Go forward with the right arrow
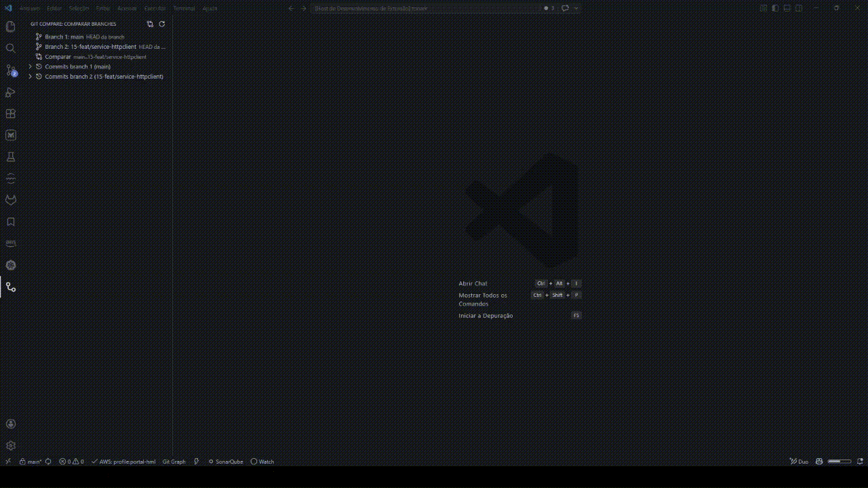 pyautogui.click(x=303, y=8)
